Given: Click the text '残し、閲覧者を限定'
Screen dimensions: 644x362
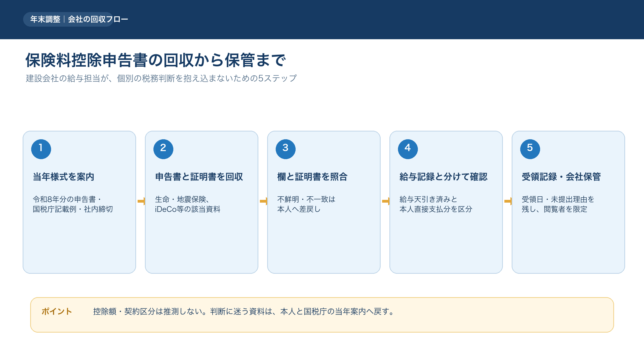Looking at the screenshot, I should [554, 209].
